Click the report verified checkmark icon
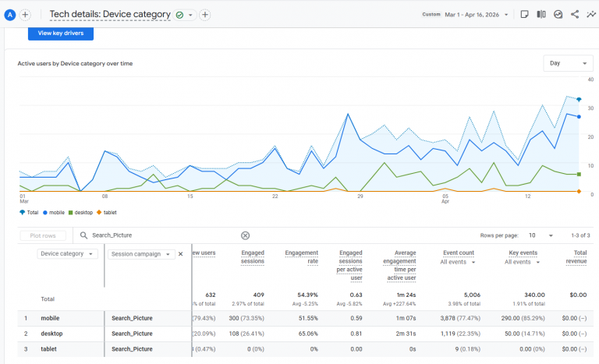The height and width of the screenshot is (364, 599). click(x=180, y=15)
